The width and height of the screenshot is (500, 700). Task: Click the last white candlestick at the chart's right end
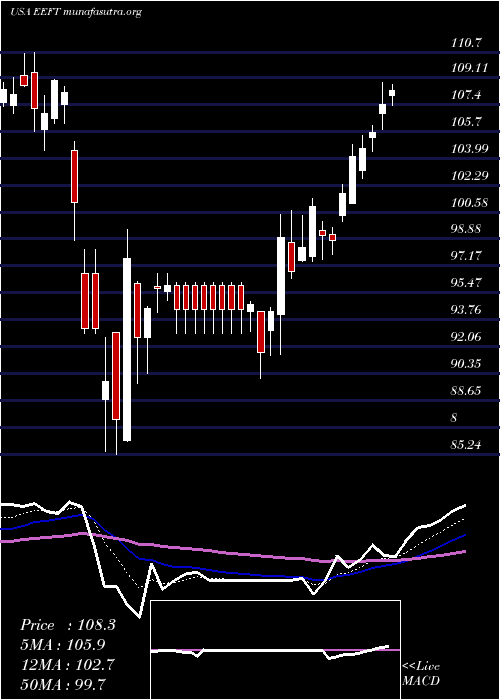tap(392, 95)
